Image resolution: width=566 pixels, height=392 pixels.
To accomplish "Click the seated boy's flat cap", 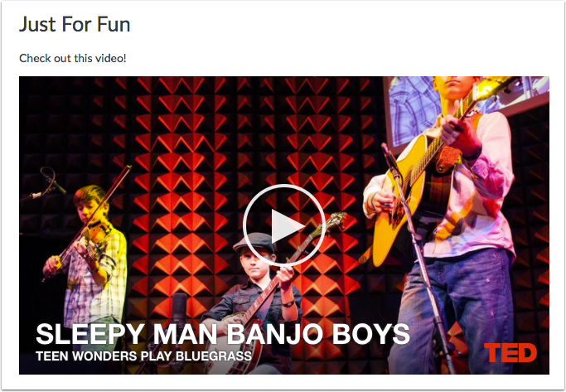I will click(x=254, y=242).
